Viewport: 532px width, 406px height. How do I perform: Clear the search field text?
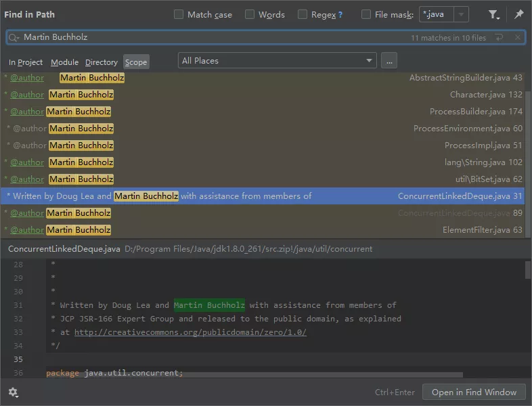[x=517, y=37]
